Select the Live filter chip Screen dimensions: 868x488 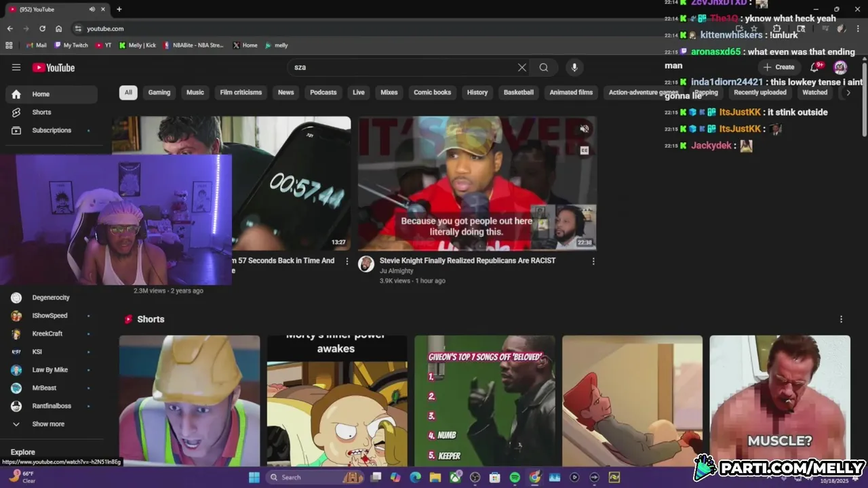(x=359, y=92)
